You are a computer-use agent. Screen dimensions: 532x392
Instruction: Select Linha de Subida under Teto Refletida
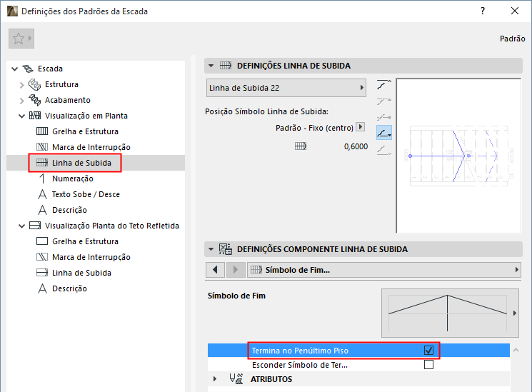tap(82, 273)
